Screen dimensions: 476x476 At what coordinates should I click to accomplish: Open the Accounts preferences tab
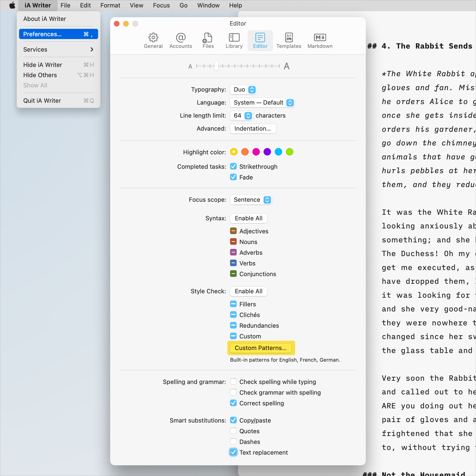pos(181,41)
